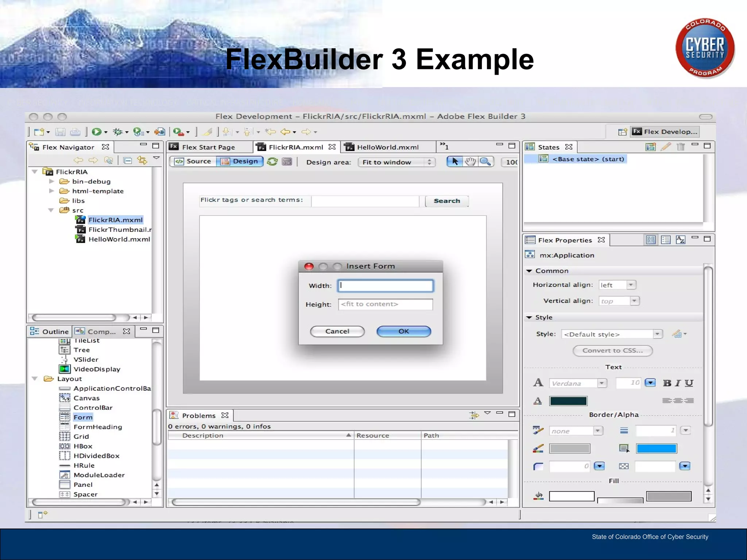Click the Search button in design canvas
Viewport: 747px width, 560px height.
click(447, 201)
